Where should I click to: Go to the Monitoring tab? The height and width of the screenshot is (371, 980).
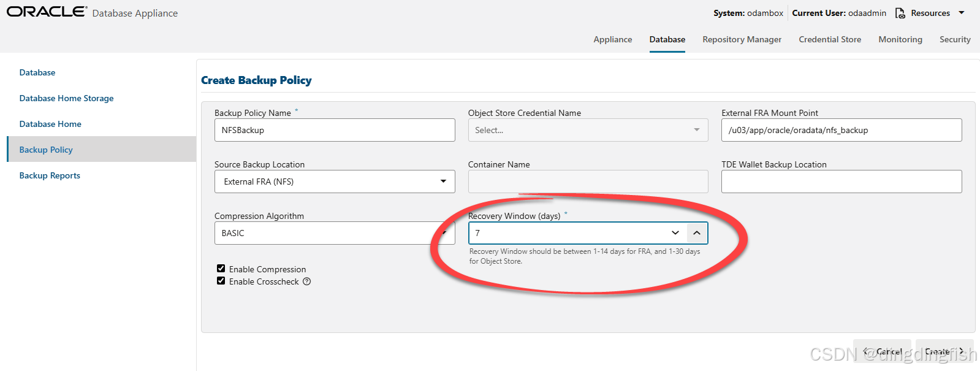click(900, 39)
